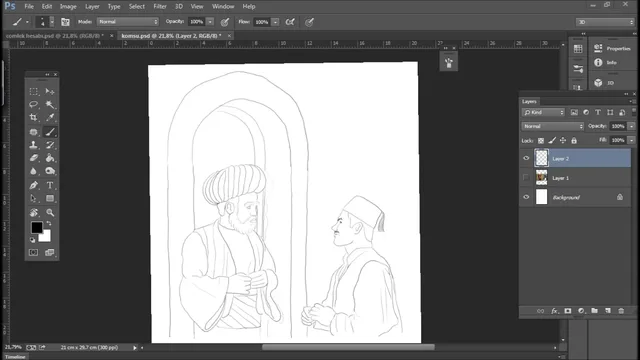Select the Pen tool
Image resolution: width=640 pixels, height=360 pixels.
(34, 185)
